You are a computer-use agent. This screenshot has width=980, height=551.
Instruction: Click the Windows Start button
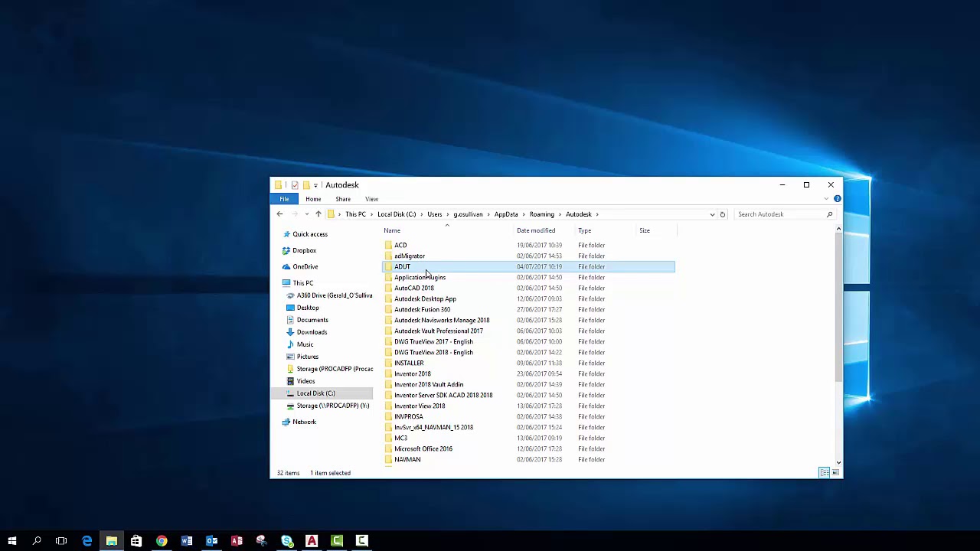pyautogui.click(x=12, y=541)
